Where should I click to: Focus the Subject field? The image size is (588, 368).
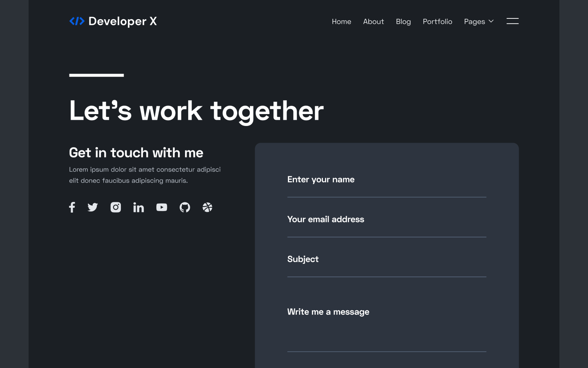[387, 260]
